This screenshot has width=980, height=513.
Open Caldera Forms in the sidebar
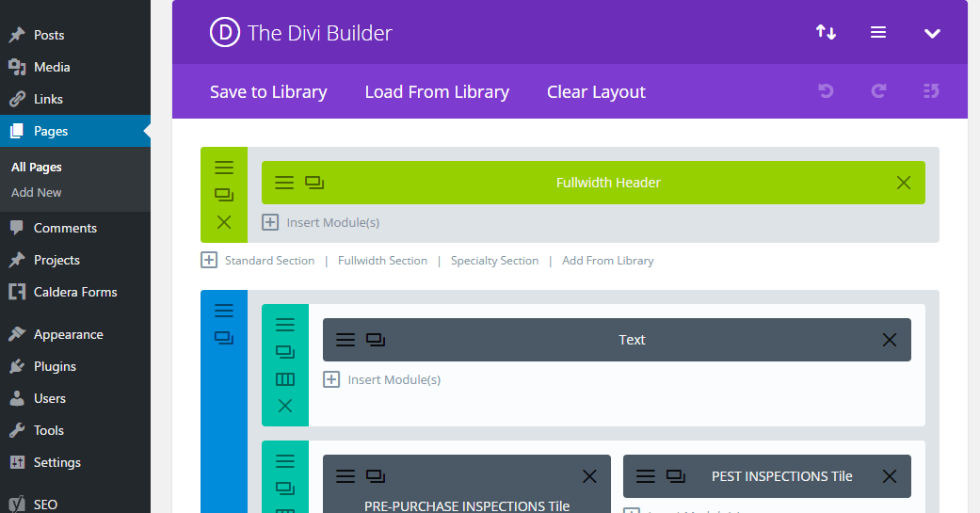[x=75, y=292]
